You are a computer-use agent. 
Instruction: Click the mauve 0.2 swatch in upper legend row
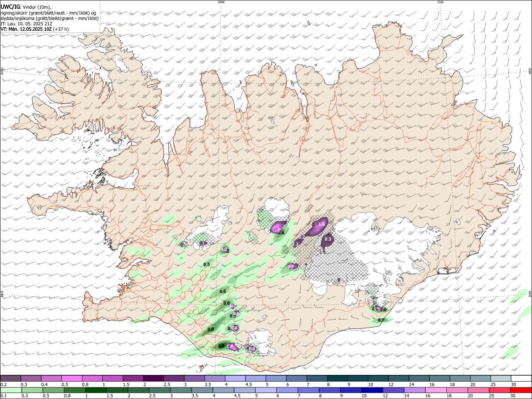click(11, 378)
